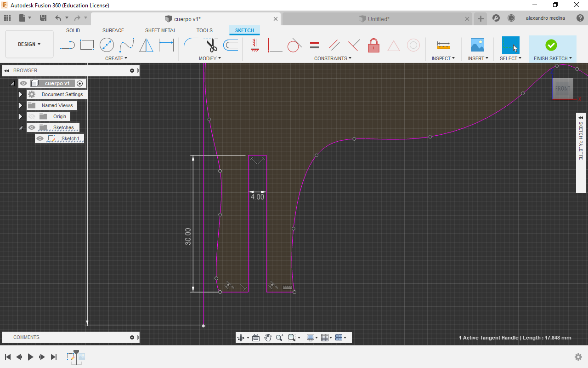Open the DESIGN workspace dropdown
The height and width of the screenshot is (368, 588).
pyautogui.click(x=29, y=44)
